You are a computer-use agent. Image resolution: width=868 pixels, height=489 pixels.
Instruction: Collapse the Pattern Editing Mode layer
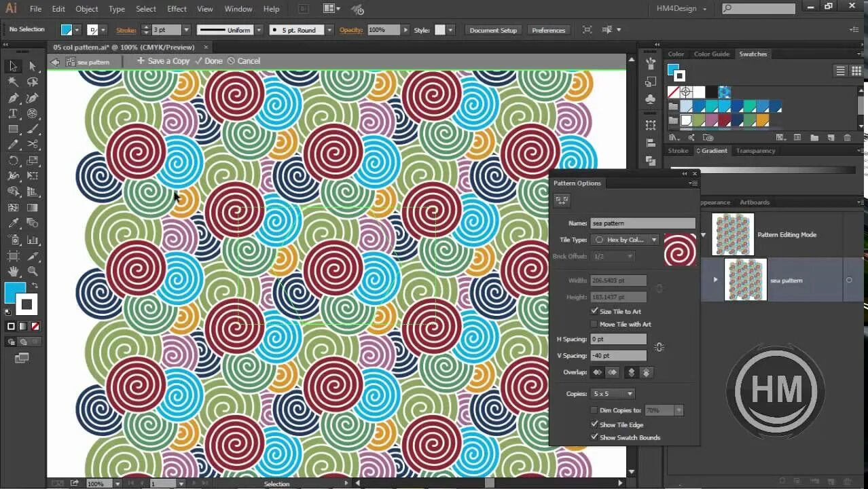(704, 235)
